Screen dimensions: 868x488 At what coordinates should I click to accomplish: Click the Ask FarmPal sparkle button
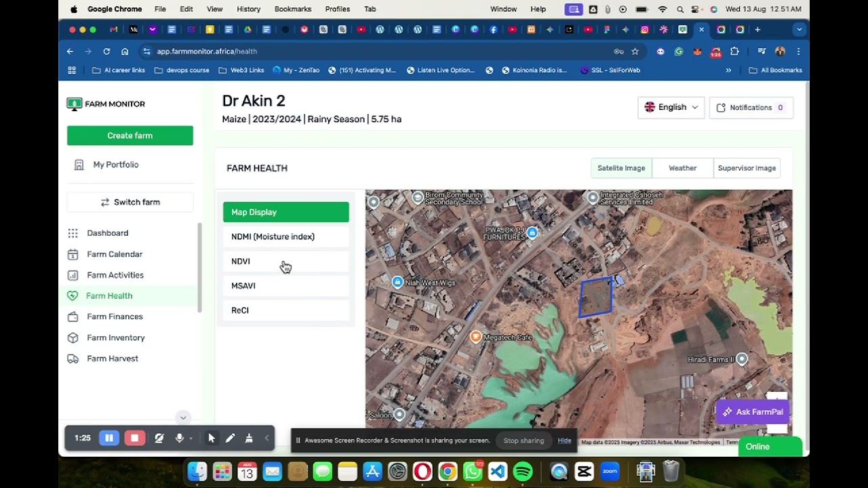point(753,412)
